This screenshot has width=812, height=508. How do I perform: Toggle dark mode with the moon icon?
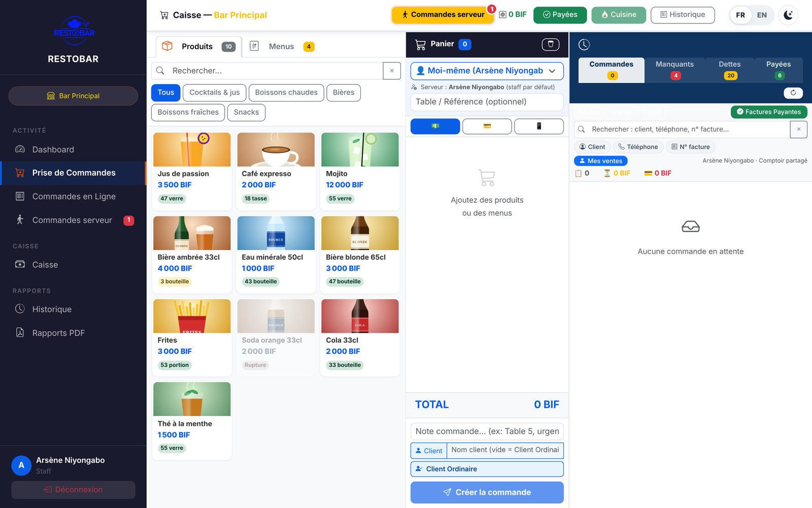pos(788,15)
